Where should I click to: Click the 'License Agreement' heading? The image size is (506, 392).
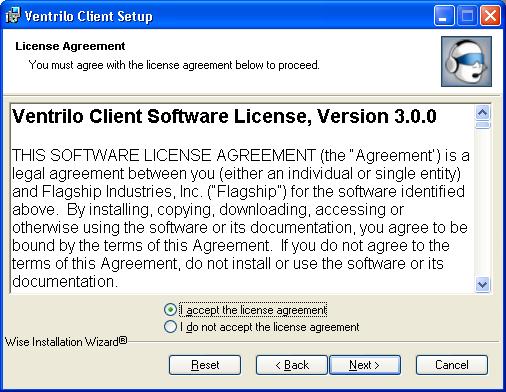pyautogui.click(x=70, y=46)
